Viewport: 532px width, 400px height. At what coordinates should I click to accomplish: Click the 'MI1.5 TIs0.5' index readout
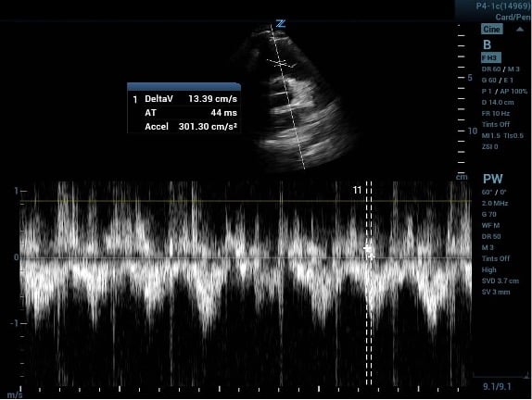point(502,135)
